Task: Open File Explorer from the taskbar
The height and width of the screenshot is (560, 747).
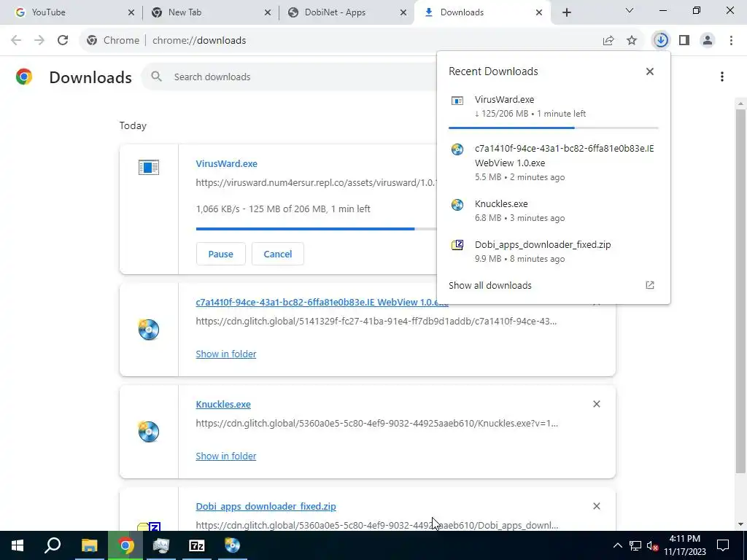Action: click(89, 545)
